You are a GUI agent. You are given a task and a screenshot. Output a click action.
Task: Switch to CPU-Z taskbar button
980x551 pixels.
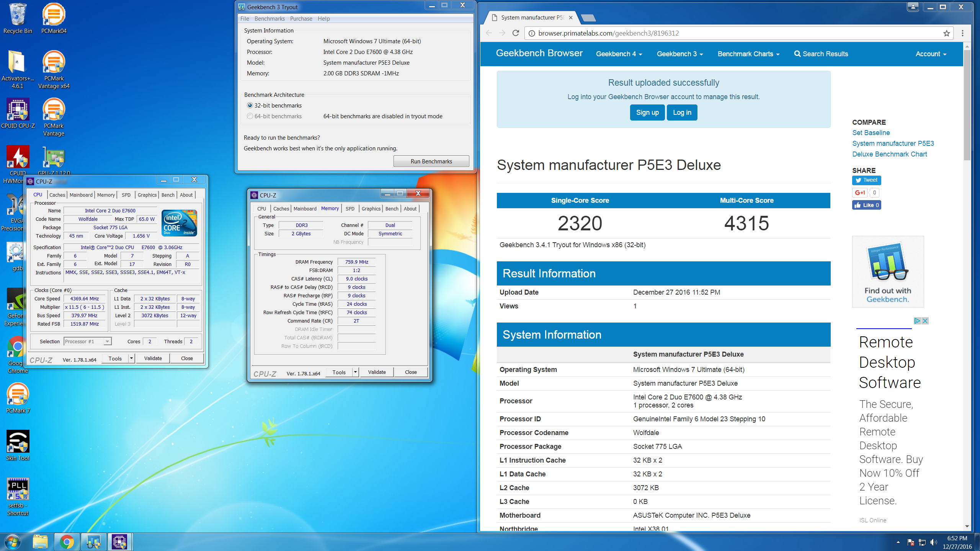click(120, 542)
